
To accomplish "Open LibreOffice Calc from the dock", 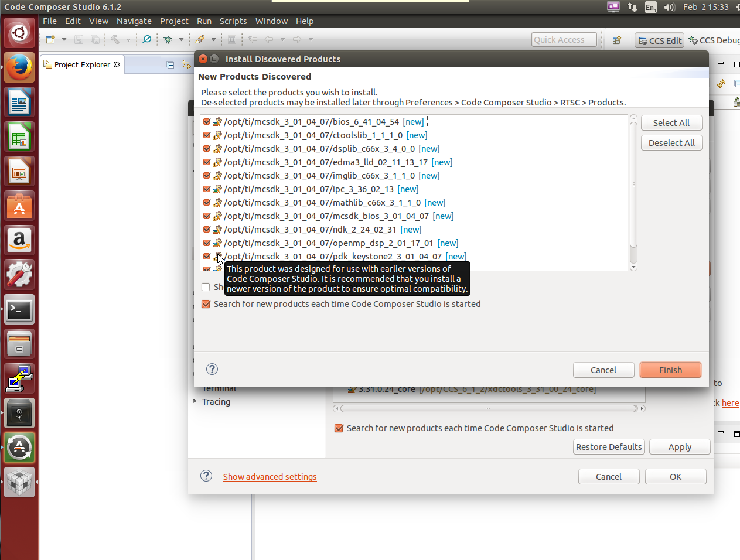I will point(19,136).
